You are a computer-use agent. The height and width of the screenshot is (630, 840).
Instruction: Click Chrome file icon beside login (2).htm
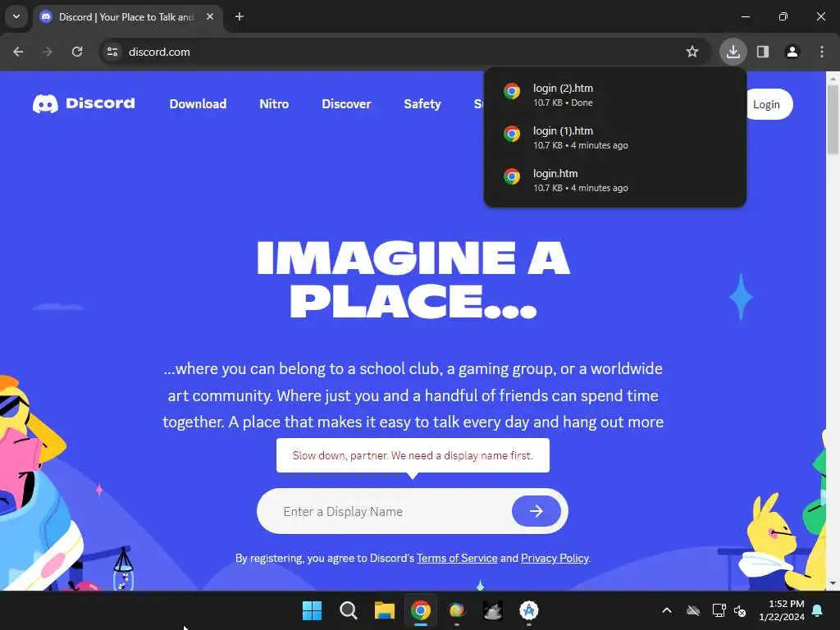(x=512, y=91)
